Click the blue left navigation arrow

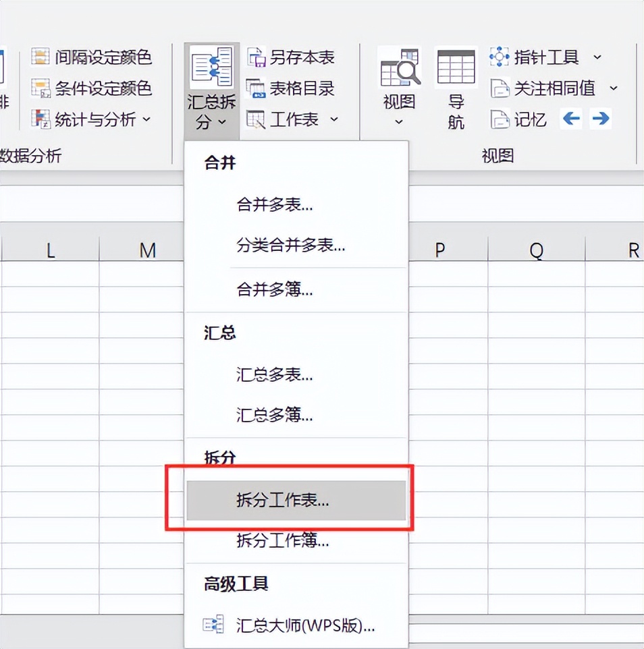point(570,119)
